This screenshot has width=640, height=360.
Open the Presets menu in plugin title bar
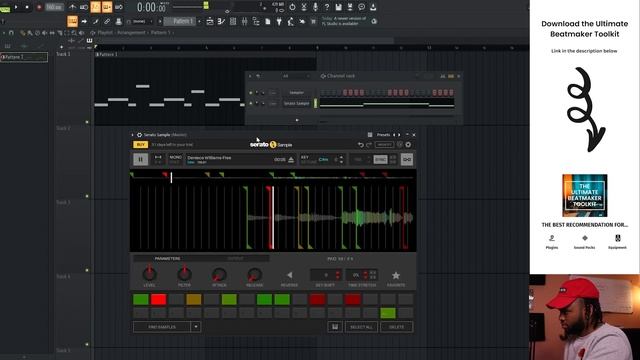click(x=383, y=135)
